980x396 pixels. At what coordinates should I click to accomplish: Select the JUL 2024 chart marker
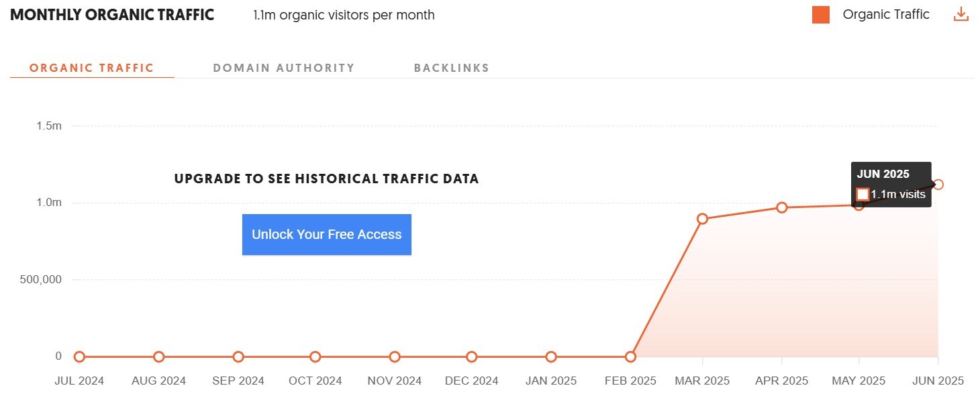coord(79,357)
